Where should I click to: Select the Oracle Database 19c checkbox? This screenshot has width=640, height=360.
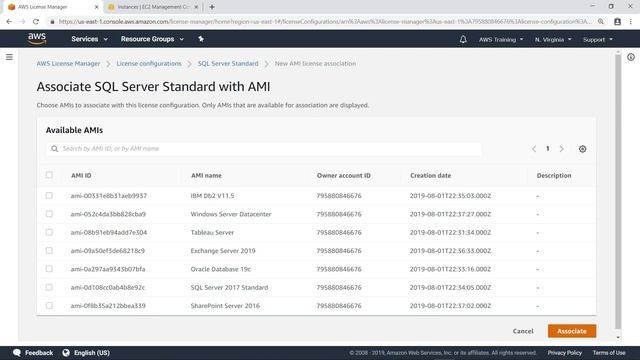pyautogui.click(x=49, y=269)
